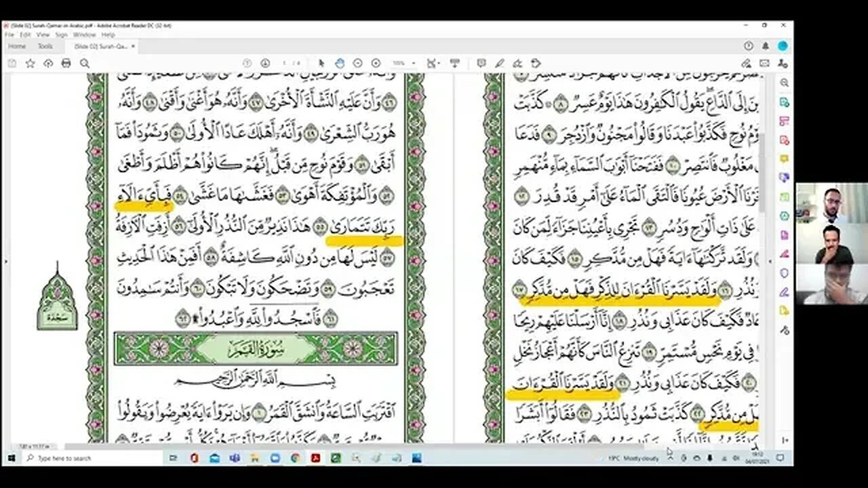Open the find text magnifier icon
868x488 pixels.
(84, 63)
